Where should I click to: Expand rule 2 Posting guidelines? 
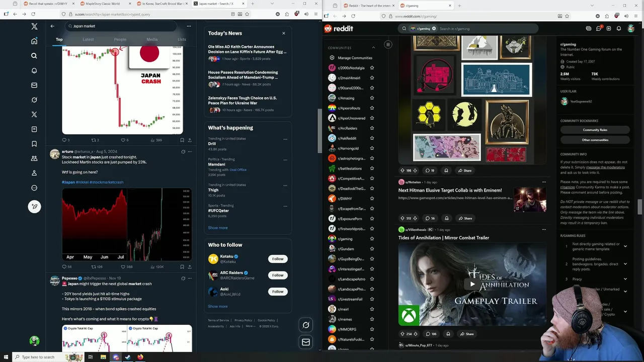625,264
